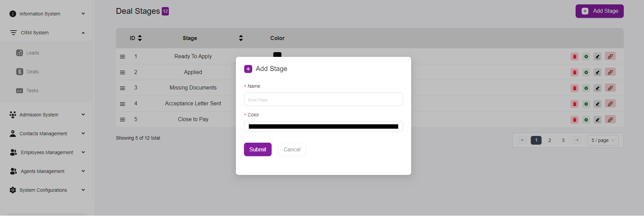The width and height of the screenshot is (644, 218).
Task: Click the pencil edit icon for the Applied row
Action: [597, 72]
